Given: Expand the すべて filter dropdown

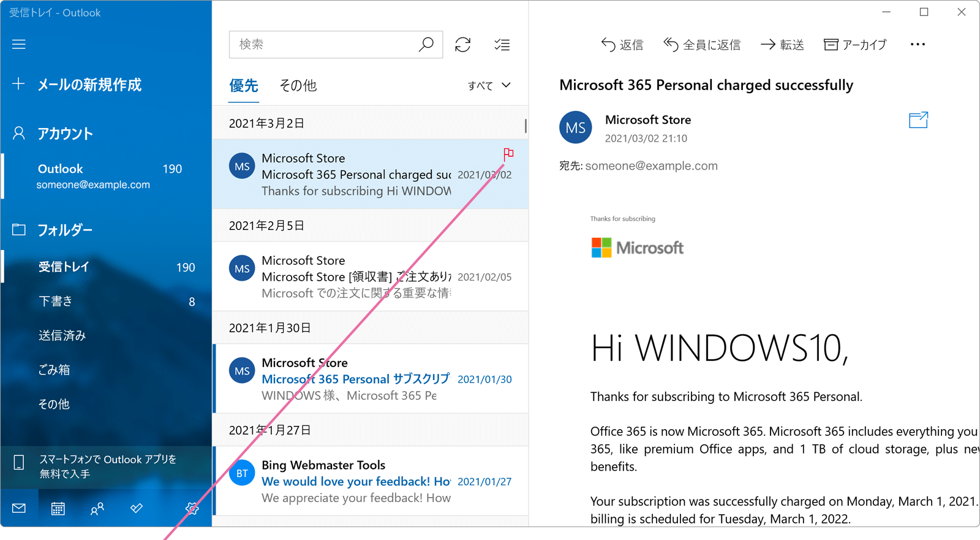Looking at the screenshot, I should point(489,86).
